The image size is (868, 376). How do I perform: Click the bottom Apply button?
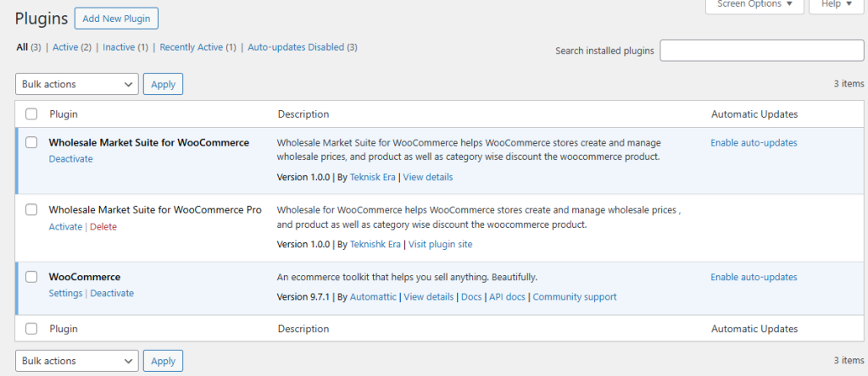tap(163, 361)
